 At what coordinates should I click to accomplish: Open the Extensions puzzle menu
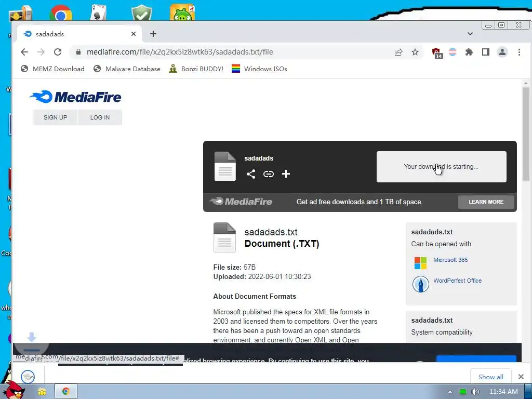(469, 52)
